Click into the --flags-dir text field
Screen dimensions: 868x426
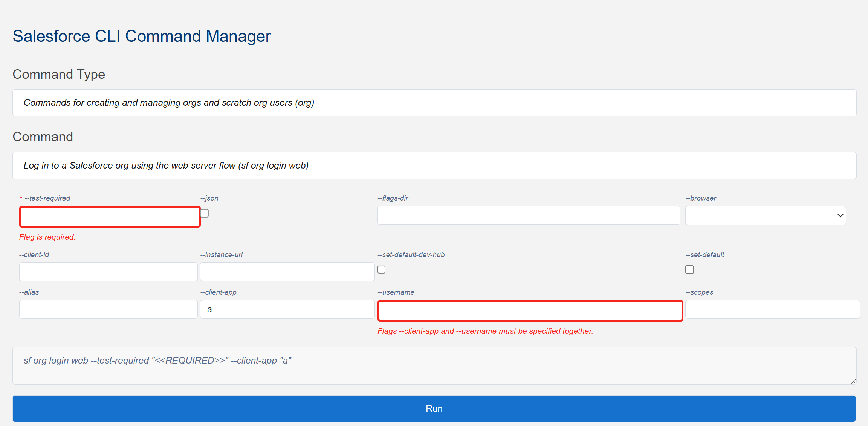(529, 216)
